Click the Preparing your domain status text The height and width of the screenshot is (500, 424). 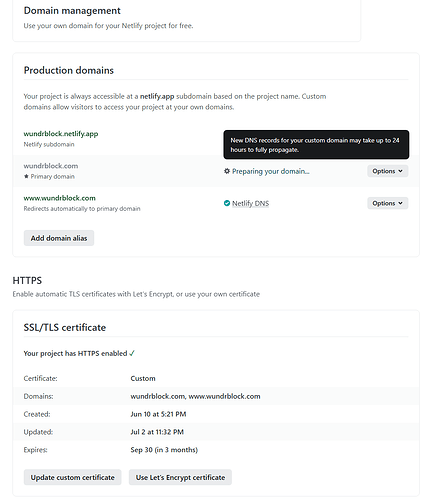click(271, 171)
